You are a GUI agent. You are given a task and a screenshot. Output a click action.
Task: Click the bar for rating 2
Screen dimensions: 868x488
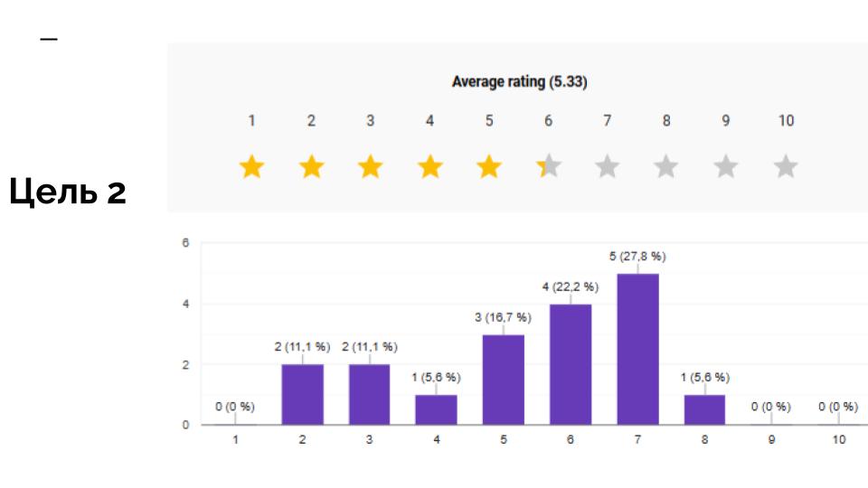point(303,395)
